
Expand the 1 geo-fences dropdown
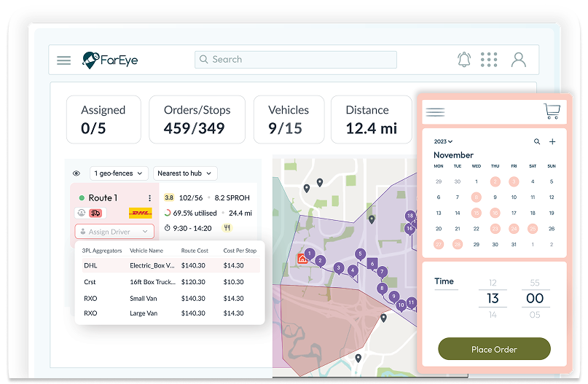pyautogui.click(x=119, y=173)
